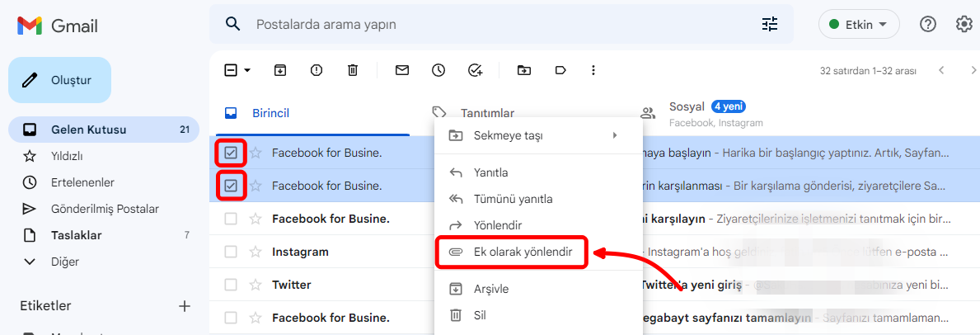Click the Archive toolbar icon
Viewport: 980px width, 335px height.
click(x=280, y=70)
